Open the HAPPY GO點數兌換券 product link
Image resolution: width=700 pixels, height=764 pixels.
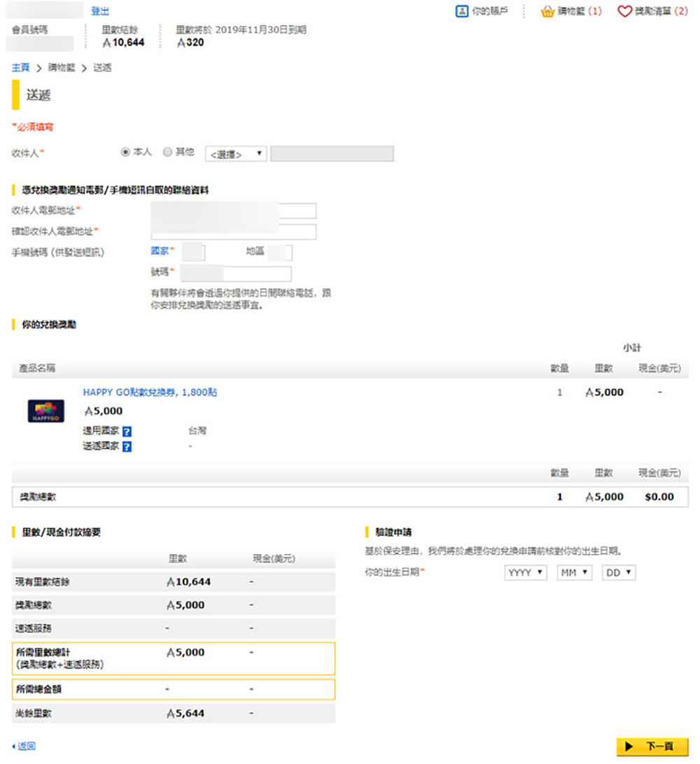(150, 392)
